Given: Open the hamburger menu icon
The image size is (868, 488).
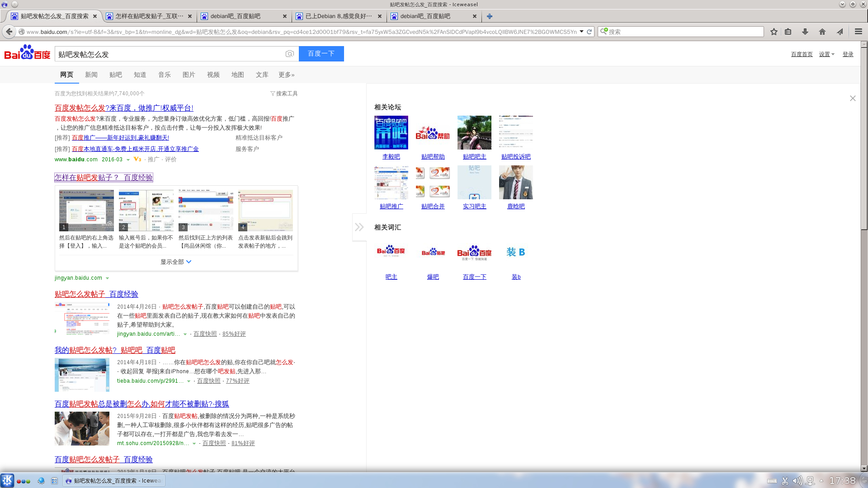Looking at the screenshot, I should [859, 32].
